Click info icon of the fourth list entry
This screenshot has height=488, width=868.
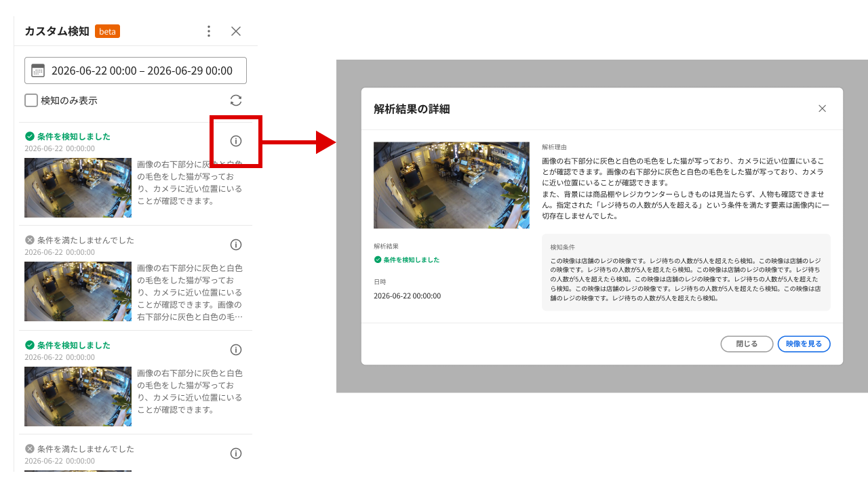[236, 453]
